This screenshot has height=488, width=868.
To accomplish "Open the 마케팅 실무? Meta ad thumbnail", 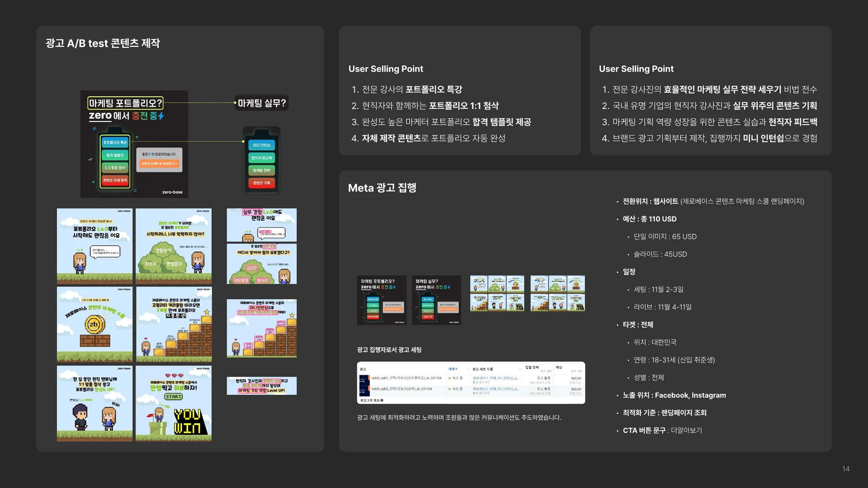I will click(436, 300).
